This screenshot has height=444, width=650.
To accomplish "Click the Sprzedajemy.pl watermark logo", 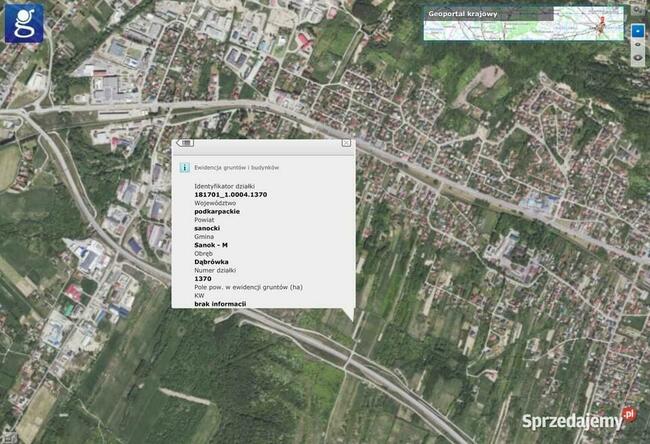I will point(578,420).
